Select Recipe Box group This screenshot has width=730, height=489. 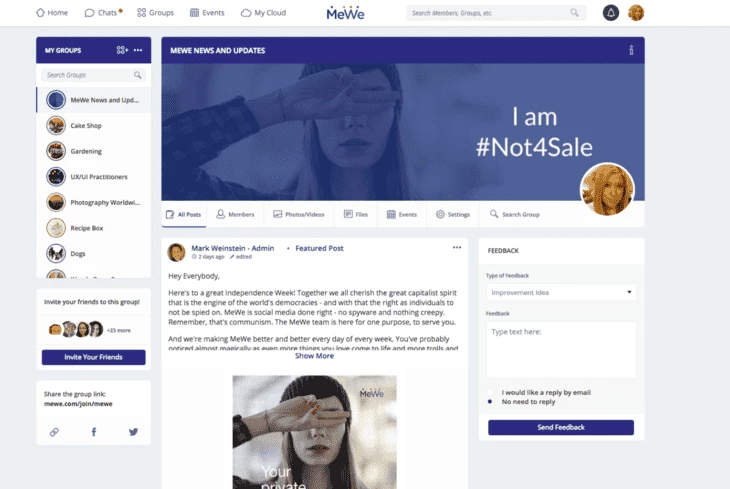94,228
